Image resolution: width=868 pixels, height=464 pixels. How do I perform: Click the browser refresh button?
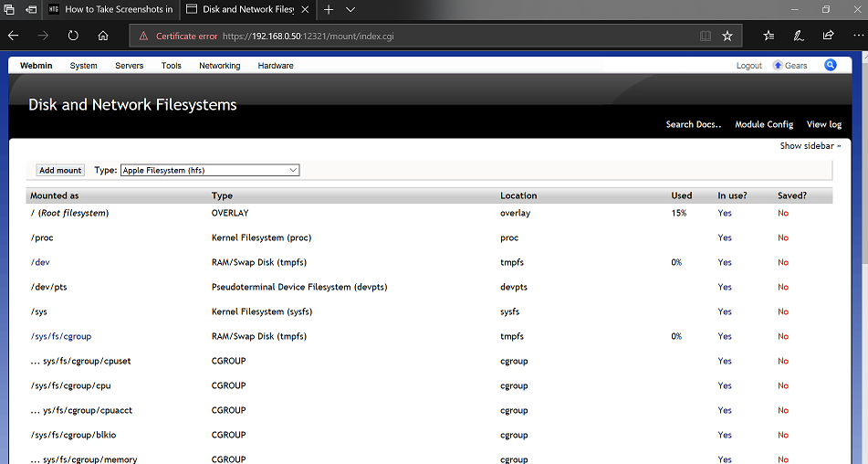[x=73, y=36]
